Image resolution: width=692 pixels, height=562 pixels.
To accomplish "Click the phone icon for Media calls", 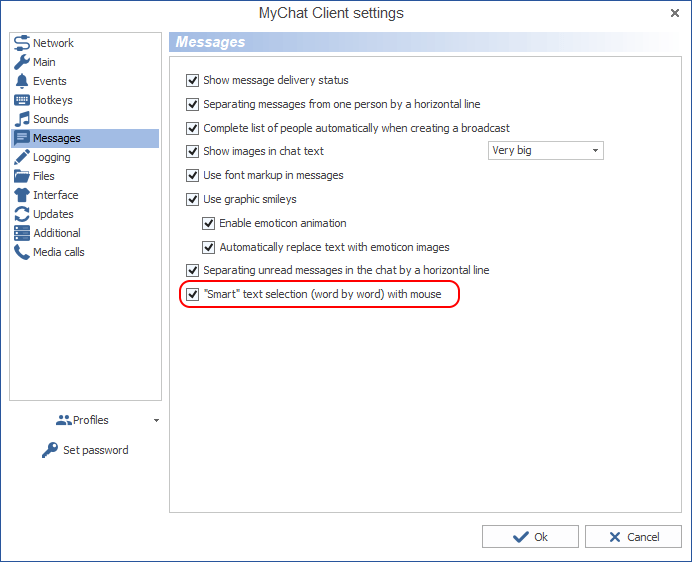I will (x=22, y=252).
